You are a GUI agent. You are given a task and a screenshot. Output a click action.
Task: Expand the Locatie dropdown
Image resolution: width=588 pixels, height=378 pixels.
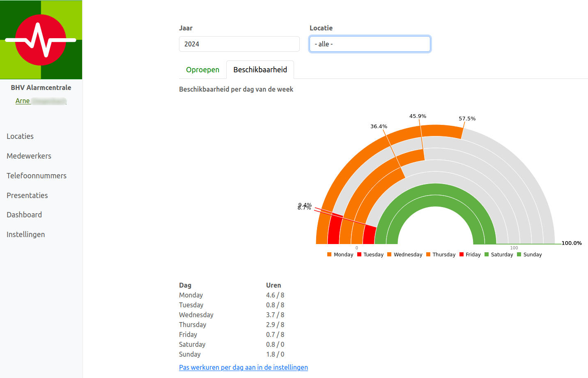(x=370, y=44)
